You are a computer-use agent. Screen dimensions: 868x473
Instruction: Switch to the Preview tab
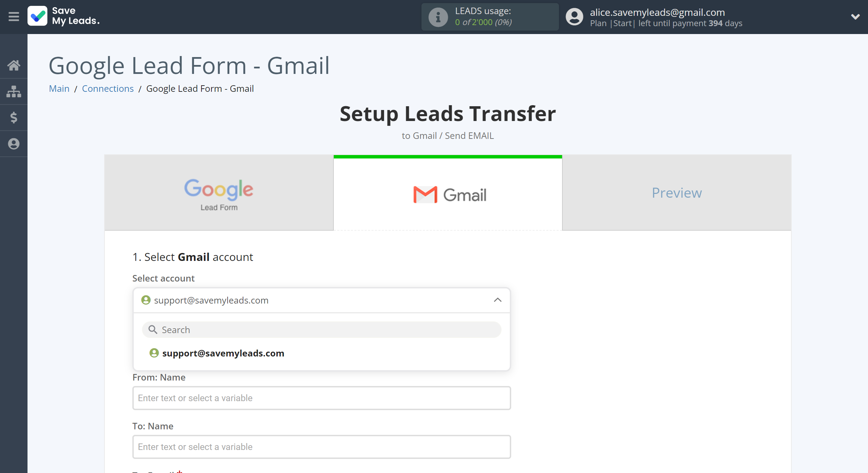(677, 193)
